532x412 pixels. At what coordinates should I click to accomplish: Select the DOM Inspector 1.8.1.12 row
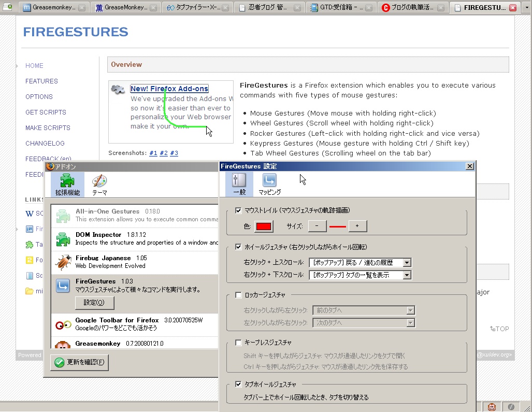135,239
